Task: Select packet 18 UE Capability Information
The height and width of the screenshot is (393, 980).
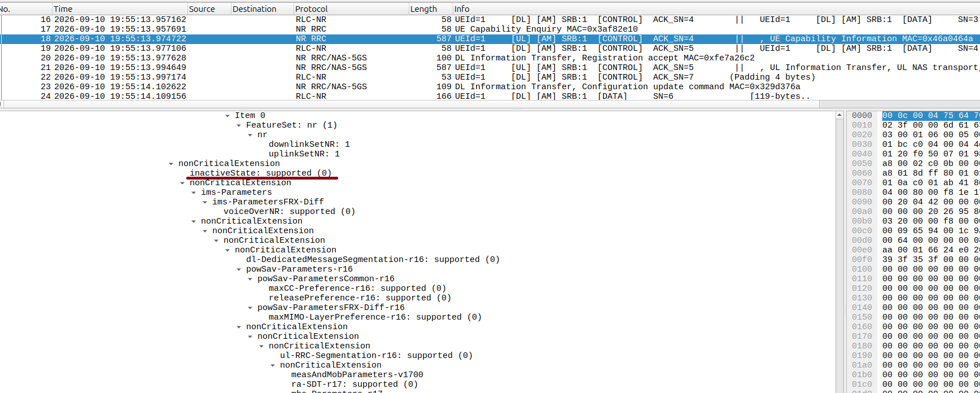Action: click(x=490, y=39)
